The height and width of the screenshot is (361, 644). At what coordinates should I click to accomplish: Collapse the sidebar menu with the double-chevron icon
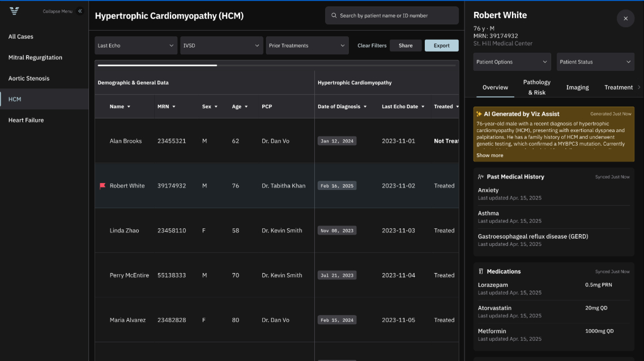[x=80, y=11]
